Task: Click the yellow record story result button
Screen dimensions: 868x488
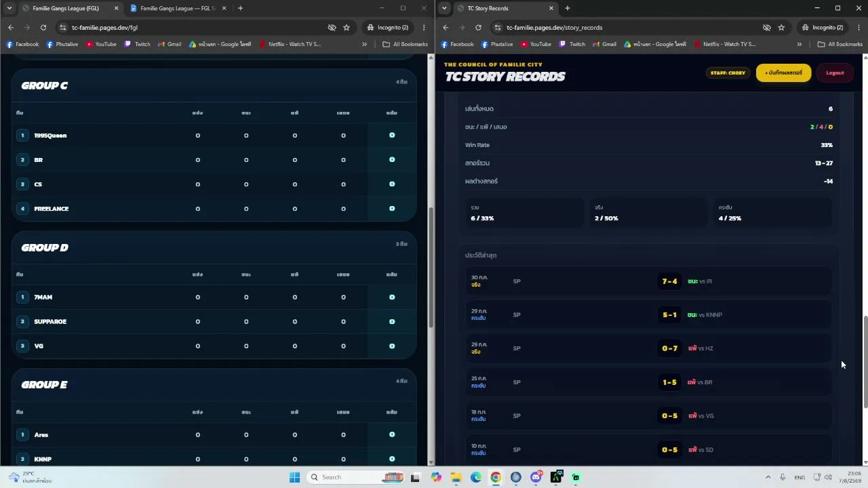Action: click(x=783, y=73)
